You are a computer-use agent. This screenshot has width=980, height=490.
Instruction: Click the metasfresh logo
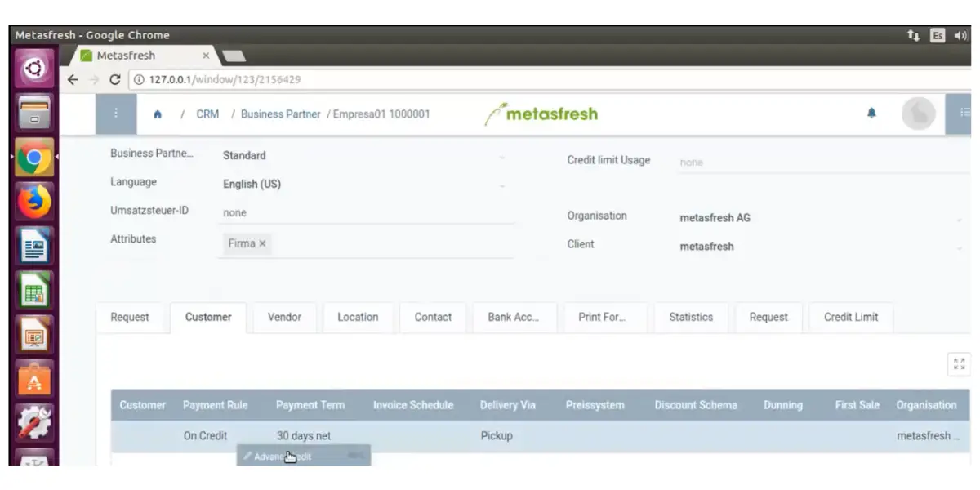541,114
